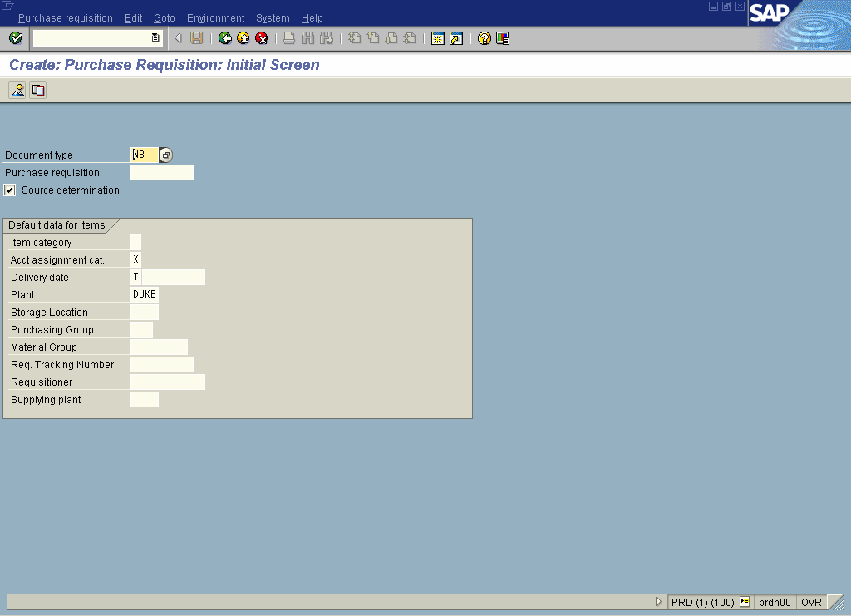This screenshot has height=616, width=851.
Task: Click the Document type field NB
Action: 145,155
